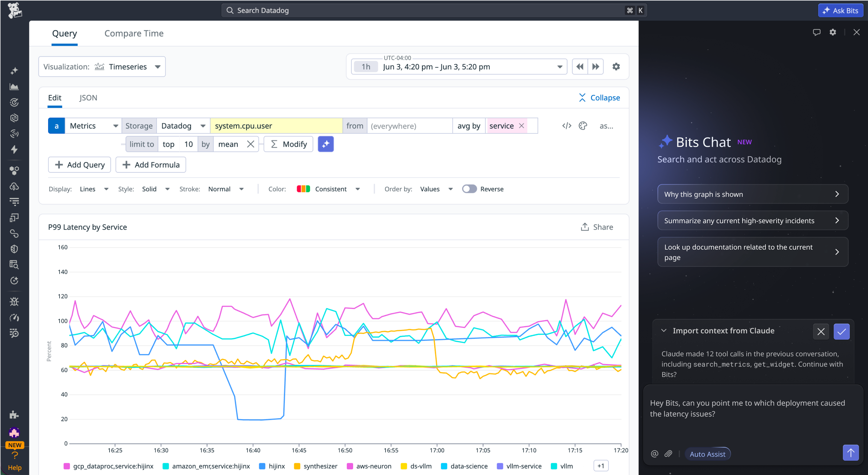Select the Why this graph is shown suggestion
Viewport: 868px width, 475px height.
point(753,194)
